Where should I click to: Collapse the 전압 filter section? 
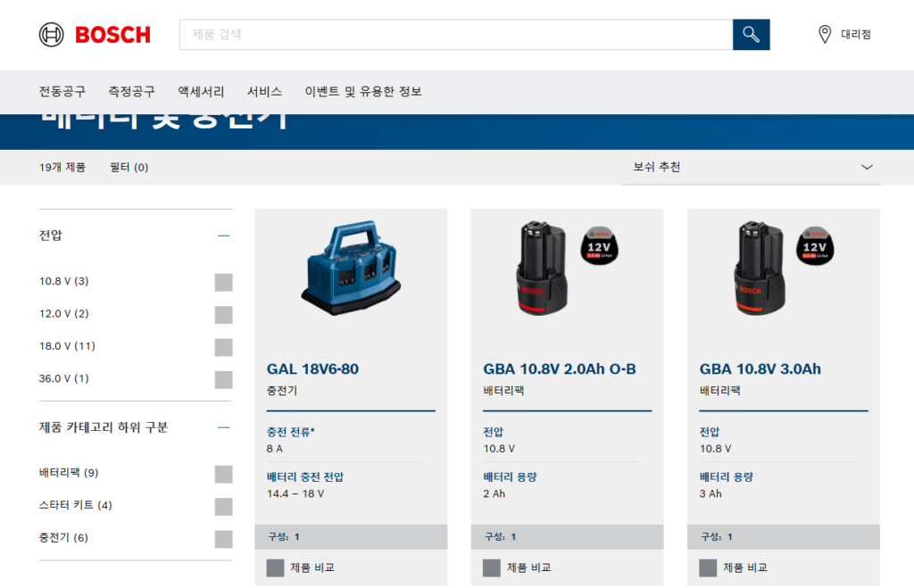point(224,236)
